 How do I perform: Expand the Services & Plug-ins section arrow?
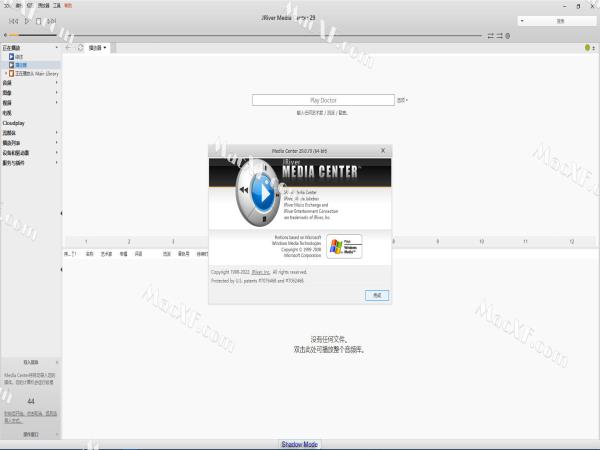click(x=57, y=162)
